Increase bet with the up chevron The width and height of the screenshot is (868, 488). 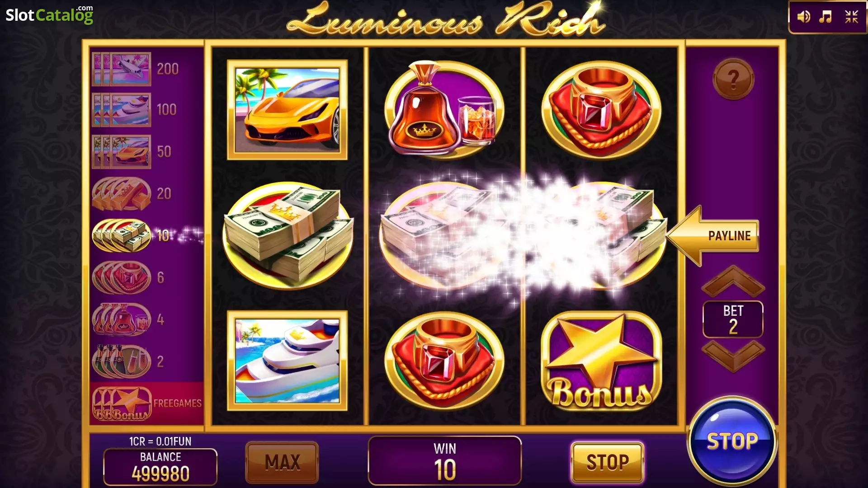tap(733, 281)
